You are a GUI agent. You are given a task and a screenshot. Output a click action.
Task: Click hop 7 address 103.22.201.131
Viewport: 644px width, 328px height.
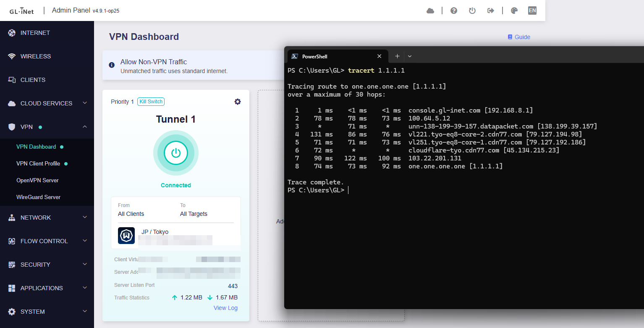(x=435, y=158)
